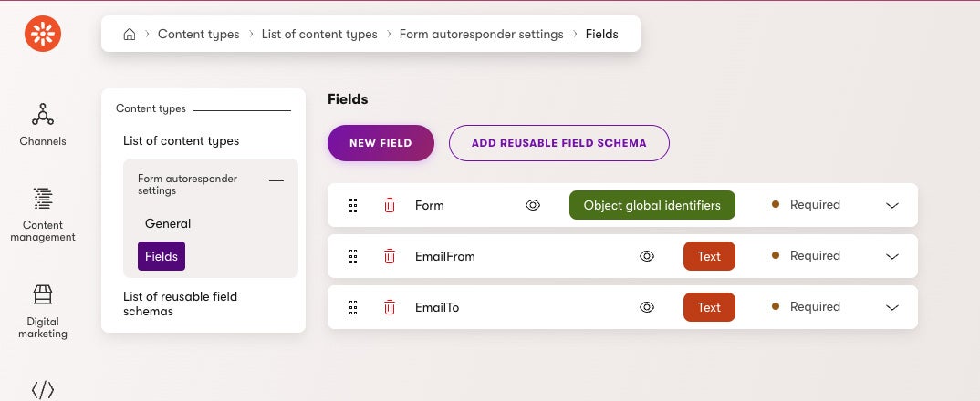
Task: Open Content management from the sidebar
Action: (43, 215)
